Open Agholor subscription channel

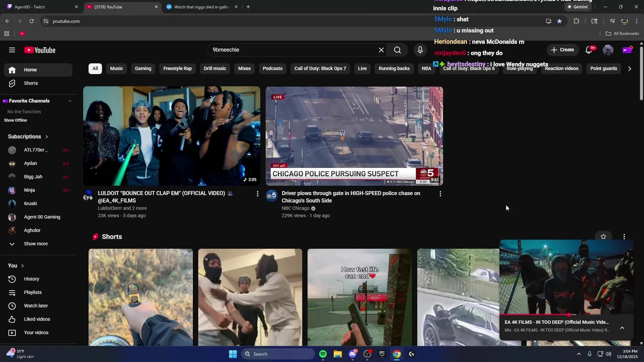pos(38,230)
